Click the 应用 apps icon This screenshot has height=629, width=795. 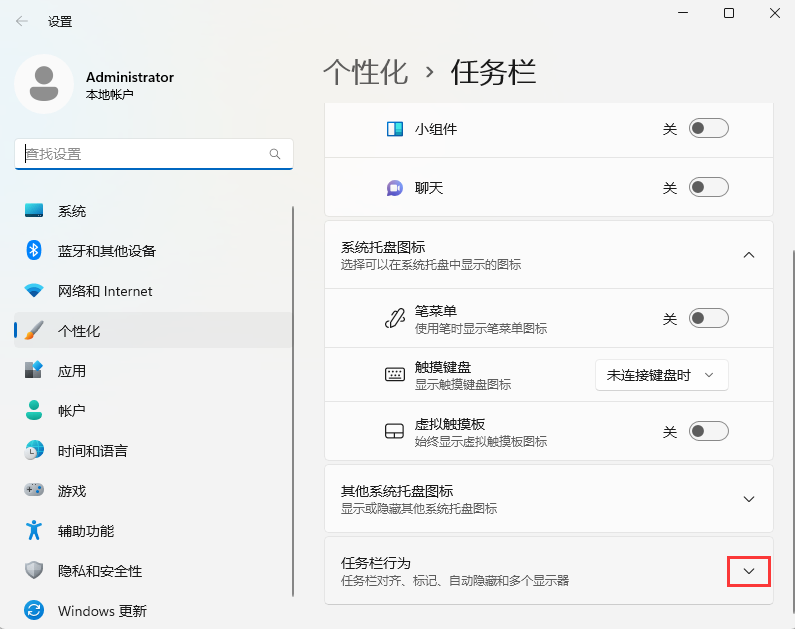(x=34, y=371)
